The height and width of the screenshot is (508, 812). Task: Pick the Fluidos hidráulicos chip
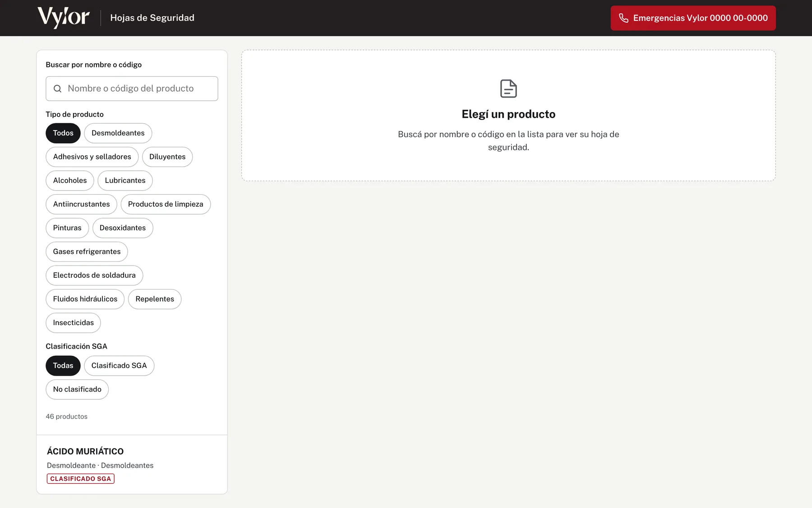click(85, 299)
